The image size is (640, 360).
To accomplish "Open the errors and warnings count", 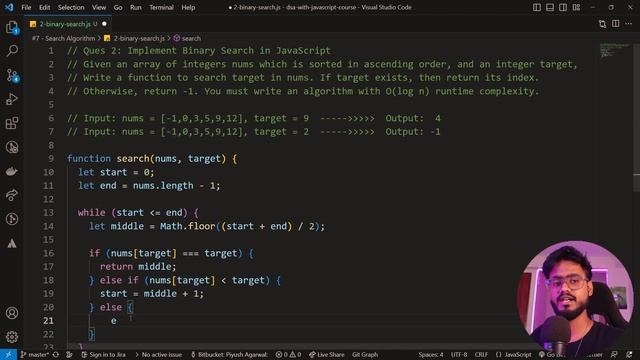I will pos(288,355).
